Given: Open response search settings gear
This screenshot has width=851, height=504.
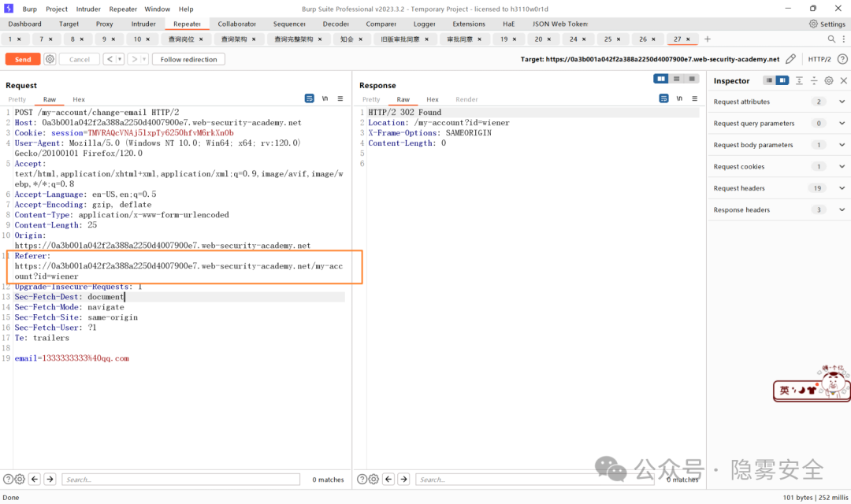Looking at the screenshot, I should pyautogui.click(x=373, y=479).
